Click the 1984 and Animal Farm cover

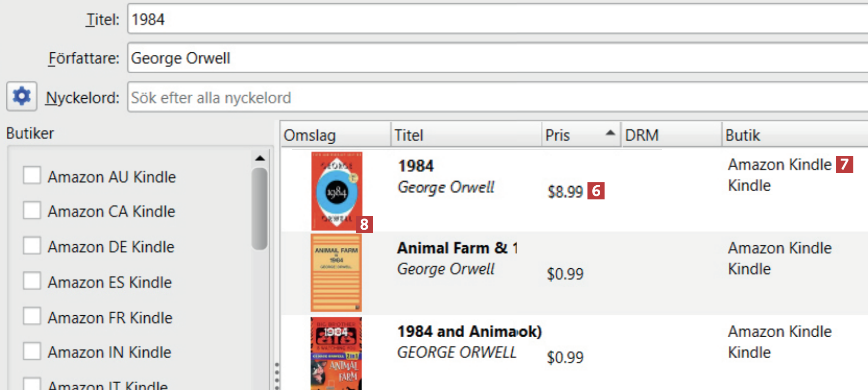(x=336, y=353)
